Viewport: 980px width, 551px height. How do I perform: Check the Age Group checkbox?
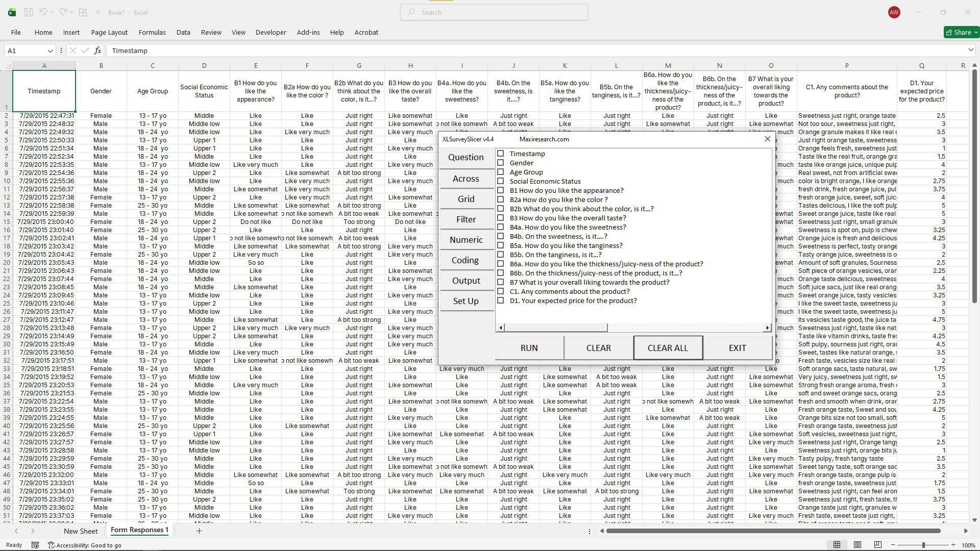[x=500, y=172]
